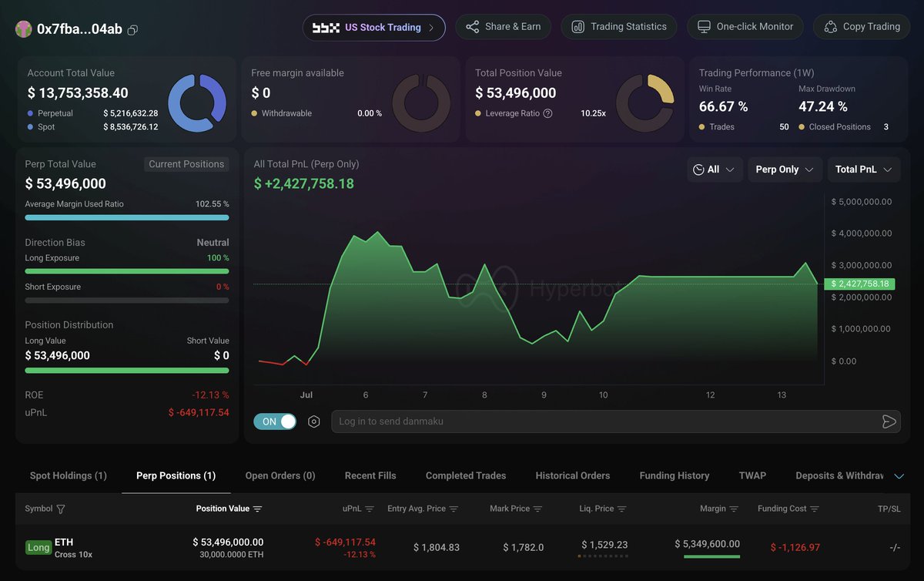Open Deposits & Withdrawals tab

[839, 475]
